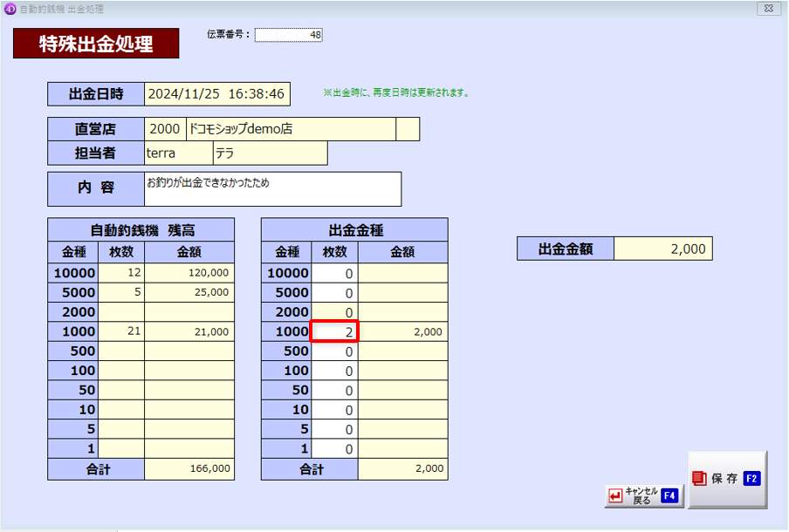Click the app icon in title bar
The width and height of the screenshot is (789, 532).
10,9
